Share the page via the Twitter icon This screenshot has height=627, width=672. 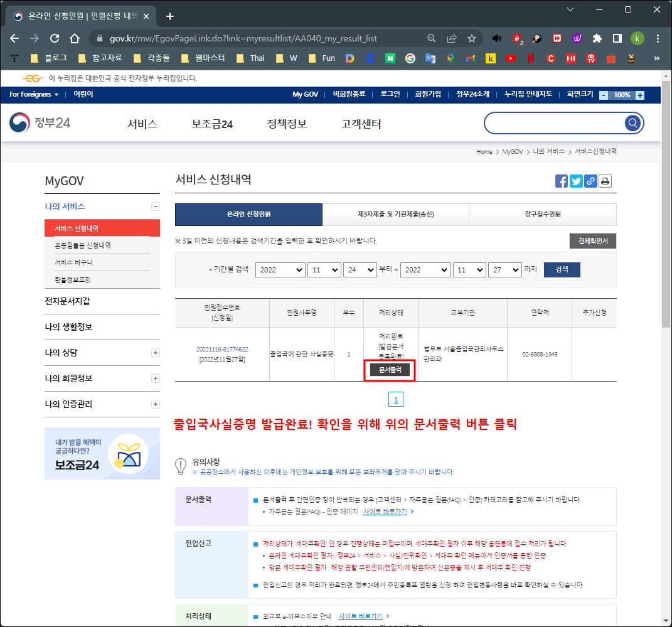[576, 181]
